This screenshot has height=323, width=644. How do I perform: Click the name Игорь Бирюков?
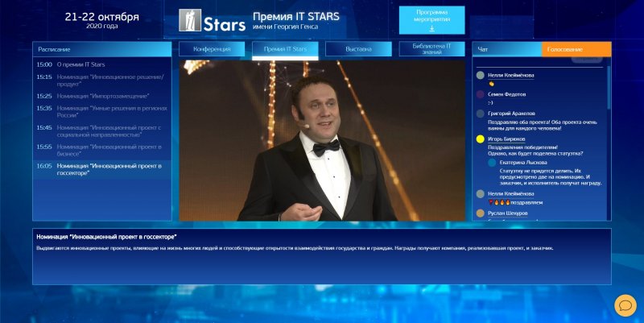click(506, 139)
